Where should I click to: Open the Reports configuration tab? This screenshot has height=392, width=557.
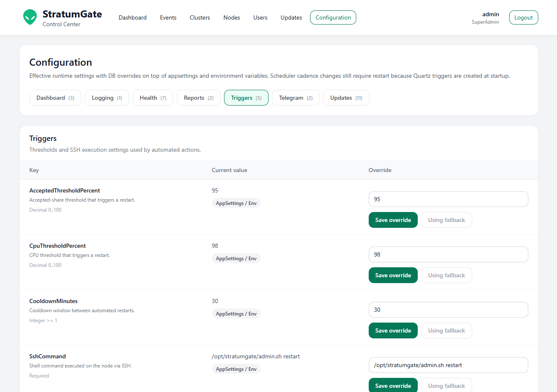[198, 98]
